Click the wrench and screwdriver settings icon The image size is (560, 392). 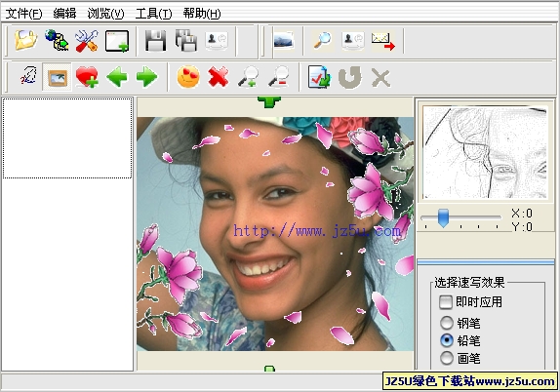click(x=87, y=41)
